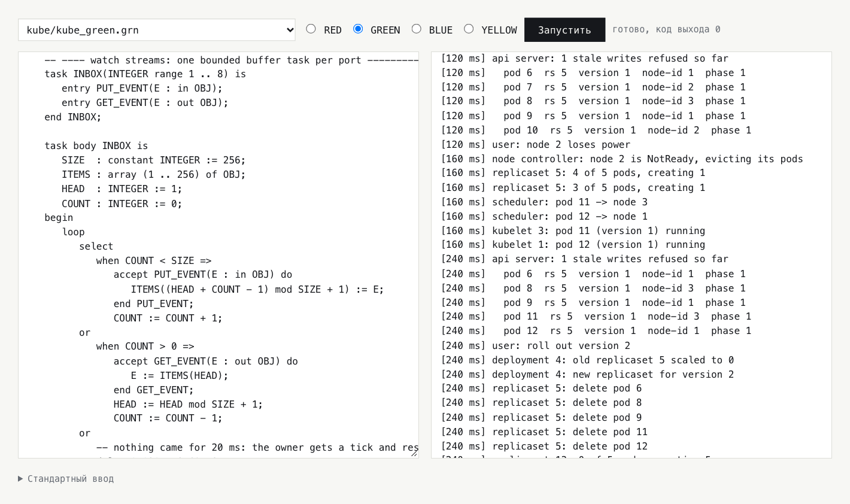Select the RED radio button

click(311, 29)
